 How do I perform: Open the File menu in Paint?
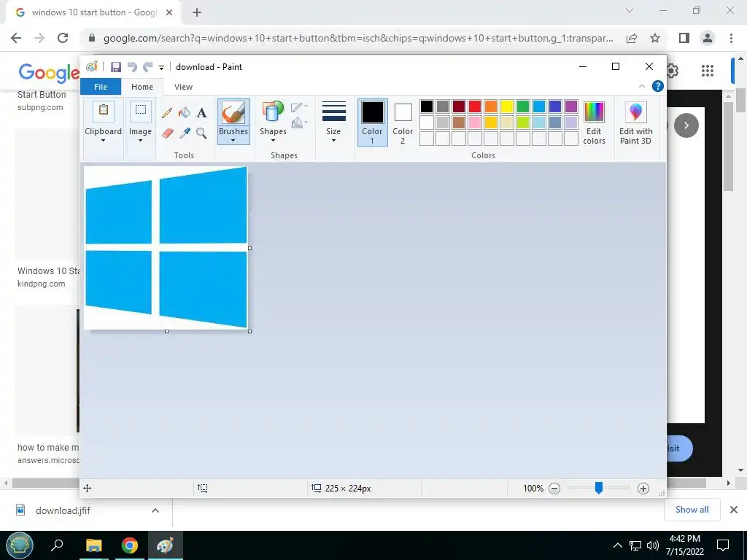tap(101, 87)
